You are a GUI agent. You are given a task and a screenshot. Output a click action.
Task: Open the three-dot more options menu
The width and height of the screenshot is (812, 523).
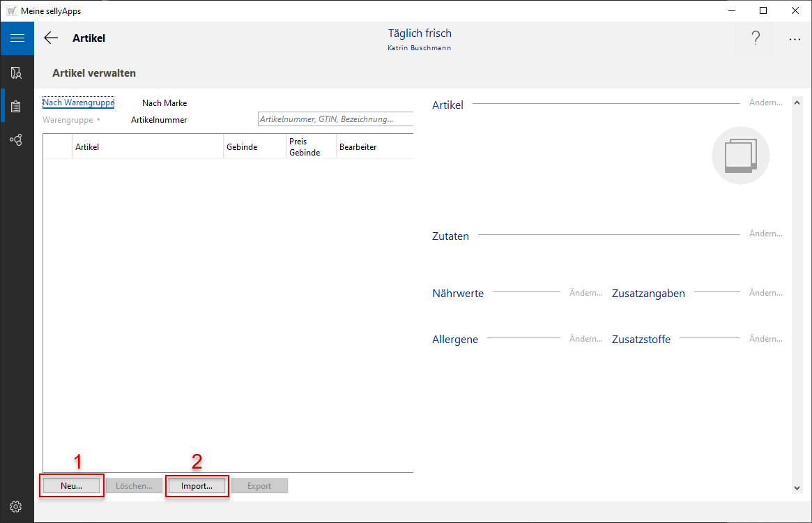(795, 40)
